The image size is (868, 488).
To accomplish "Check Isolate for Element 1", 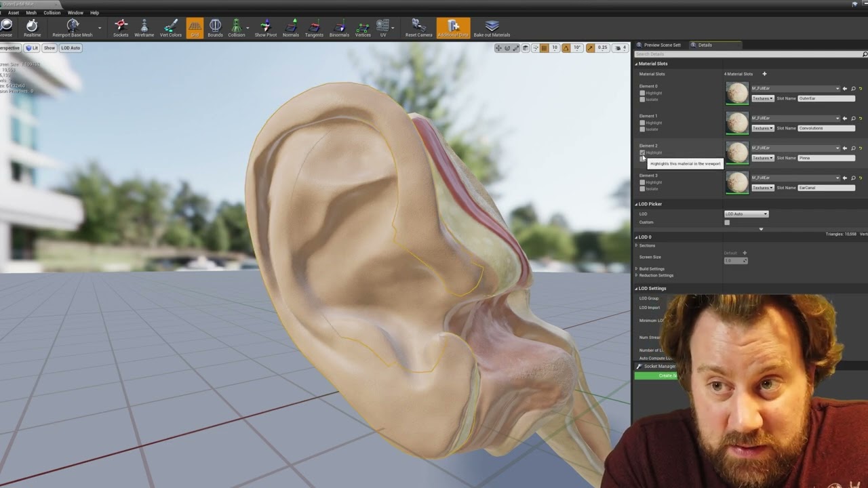I will click(642, 129).
